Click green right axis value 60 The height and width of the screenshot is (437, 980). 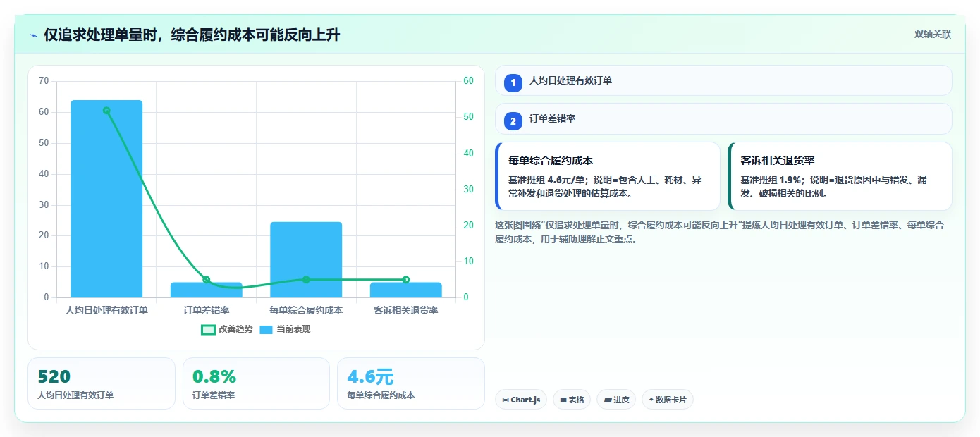469,81
